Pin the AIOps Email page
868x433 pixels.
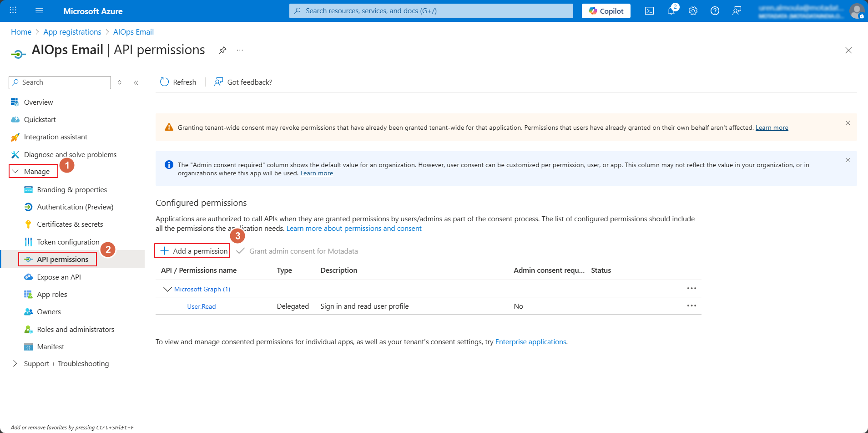222,50
